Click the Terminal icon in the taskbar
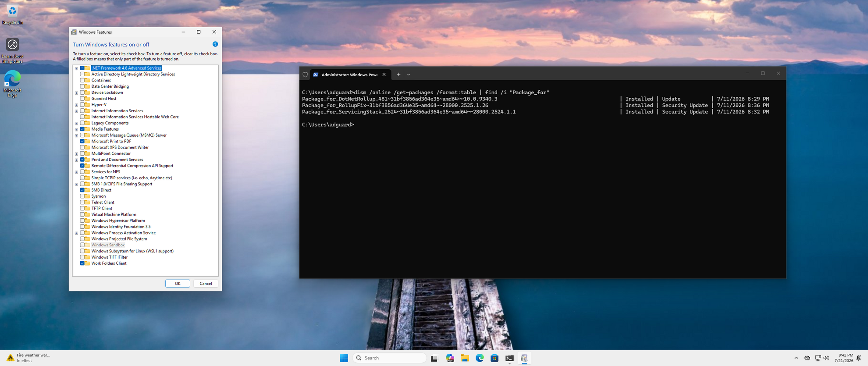The width and height of the screenshot is (868, 366). [509, 358]
